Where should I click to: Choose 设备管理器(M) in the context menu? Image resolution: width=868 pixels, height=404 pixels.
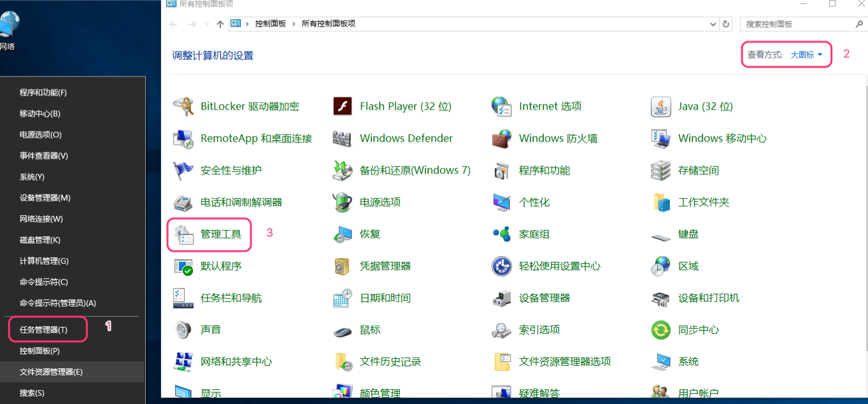[45, 198]
